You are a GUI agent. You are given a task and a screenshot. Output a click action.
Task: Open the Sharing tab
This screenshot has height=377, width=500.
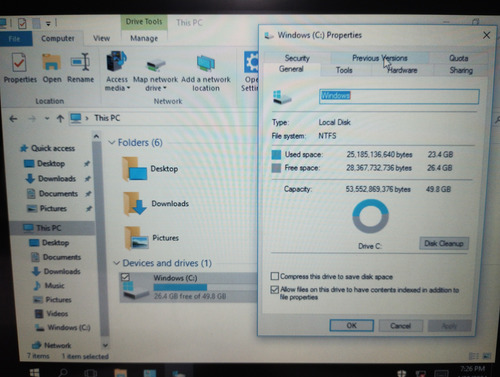(x=461, y=70)
